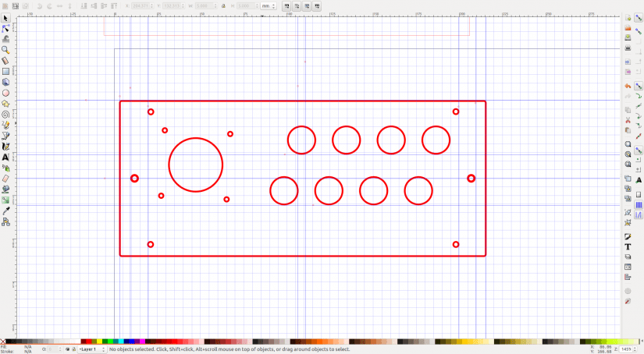
Task: Click the Cut scissors icon
Action: coord(628,120)
